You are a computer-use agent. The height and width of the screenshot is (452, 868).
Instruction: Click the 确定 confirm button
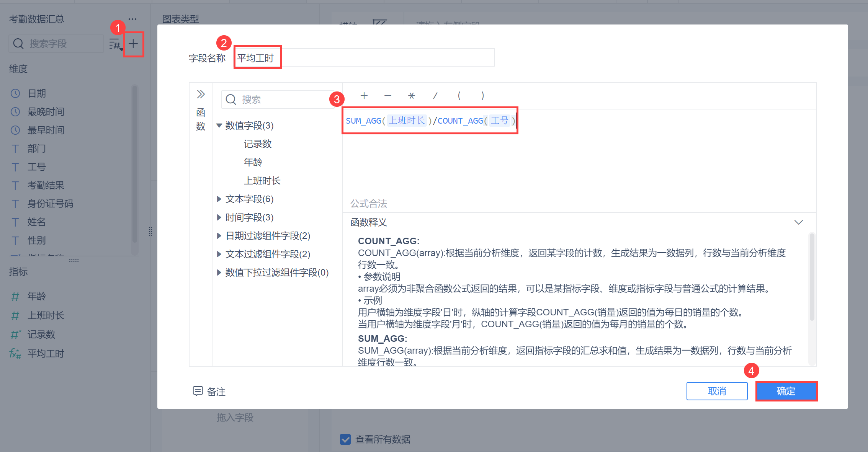tap(786, 391)
